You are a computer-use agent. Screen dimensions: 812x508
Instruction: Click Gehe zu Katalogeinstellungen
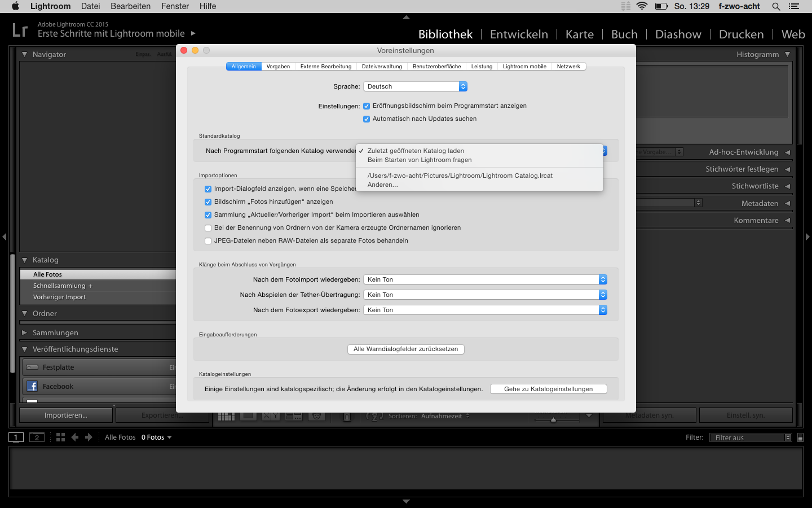pyautogui.click(x=549, y=389)
